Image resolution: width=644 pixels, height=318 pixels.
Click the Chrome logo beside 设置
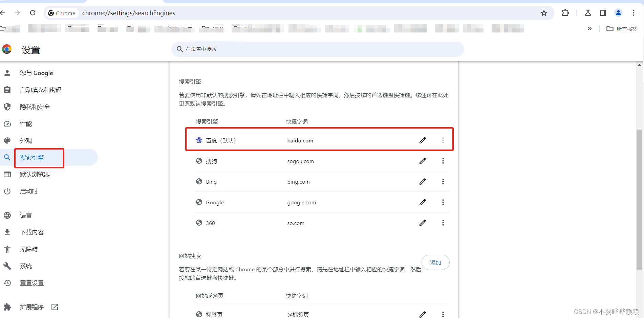click(7, 49)
